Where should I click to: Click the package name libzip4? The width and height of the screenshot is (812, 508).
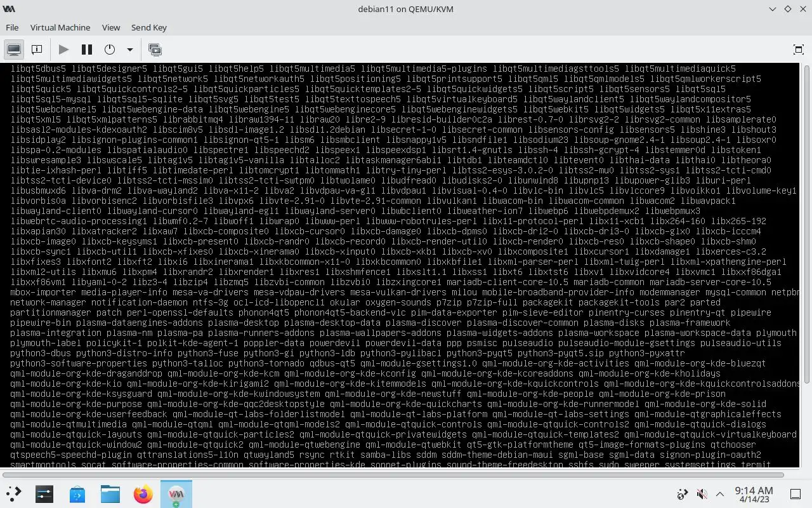190,282
